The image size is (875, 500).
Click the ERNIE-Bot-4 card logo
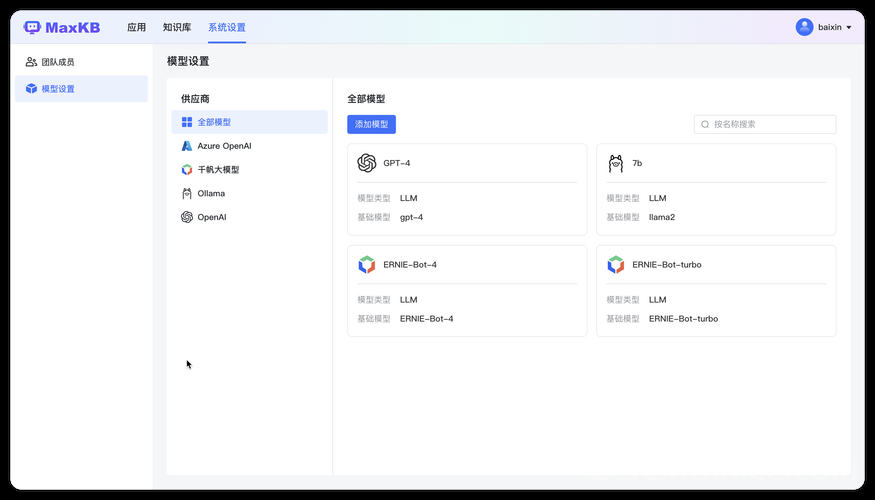click(367, 265)
